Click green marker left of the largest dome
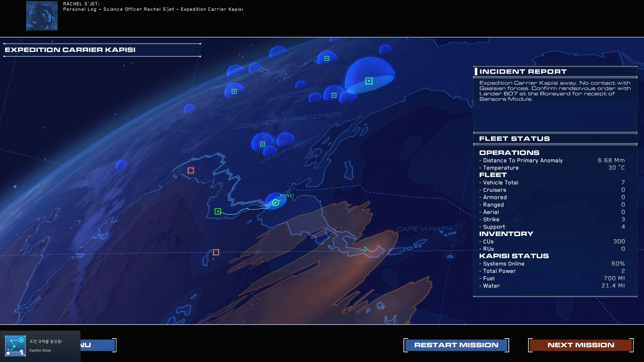This screenshot has width=644, height=362. pos(334,96)
